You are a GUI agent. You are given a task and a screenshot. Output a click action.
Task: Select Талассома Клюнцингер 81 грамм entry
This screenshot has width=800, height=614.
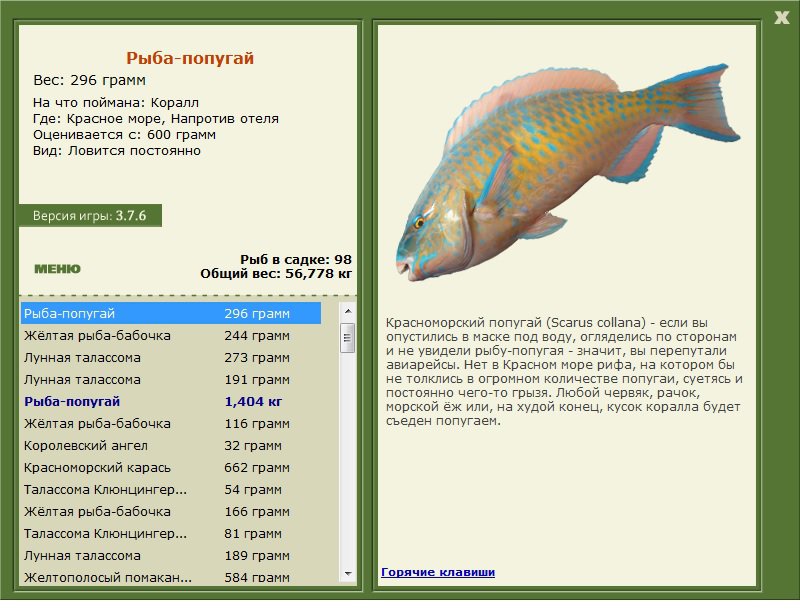[171, 533]
